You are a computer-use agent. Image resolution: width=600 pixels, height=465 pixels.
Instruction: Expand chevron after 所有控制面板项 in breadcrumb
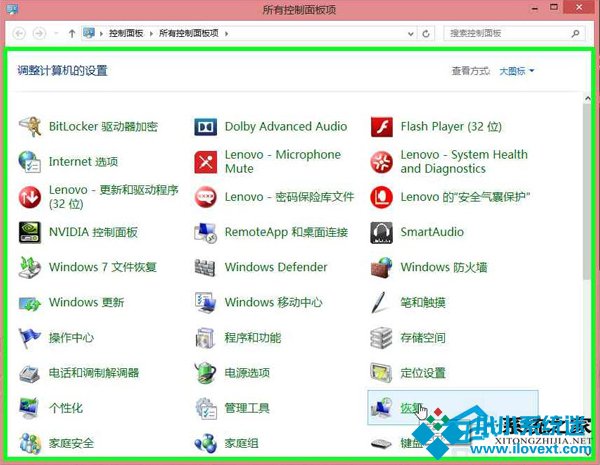[227, 34]
